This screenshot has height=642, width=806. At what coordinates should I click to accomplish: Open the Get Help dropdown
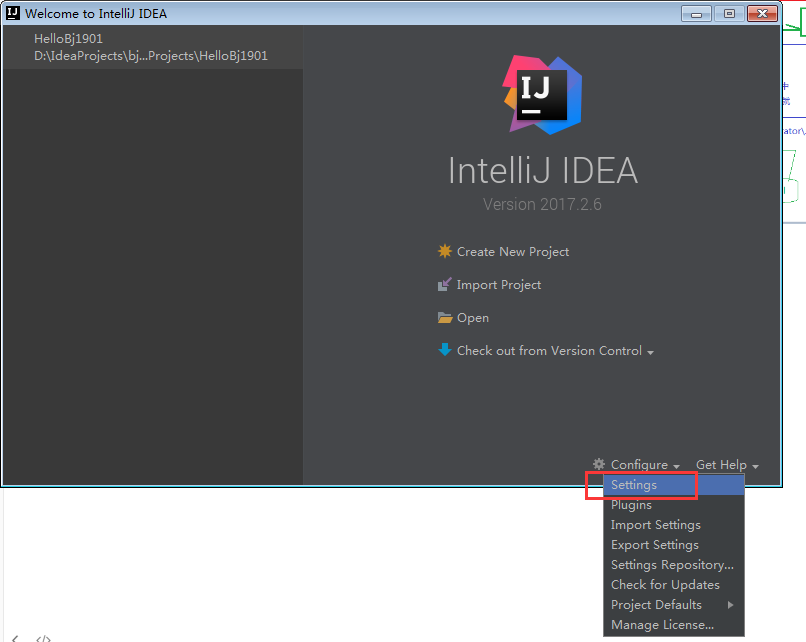727,465
